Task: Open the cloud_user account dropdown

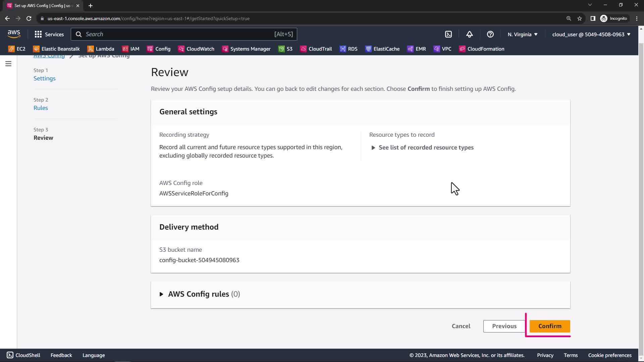Action: pyautogui.click(x=591, y=34)
